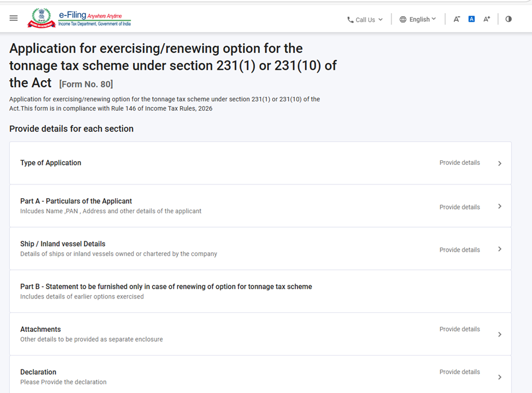Click Provide details for Attachments

(x=459, y=329)
